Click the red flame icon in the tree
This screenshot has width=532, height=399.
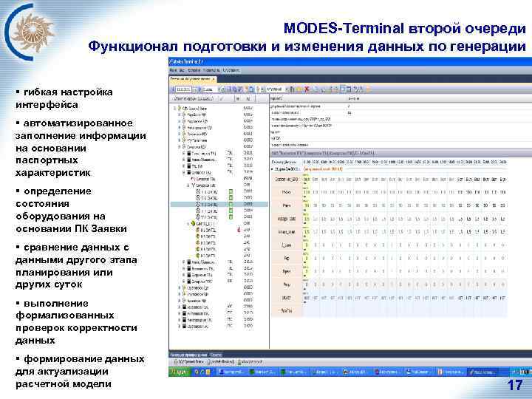pyautogui.click(x=239, y=230)
